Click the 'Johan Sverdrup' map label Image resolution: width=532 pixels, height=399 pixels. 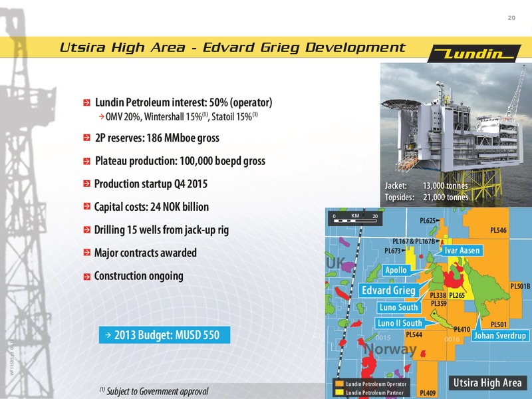tap(500, 336)
